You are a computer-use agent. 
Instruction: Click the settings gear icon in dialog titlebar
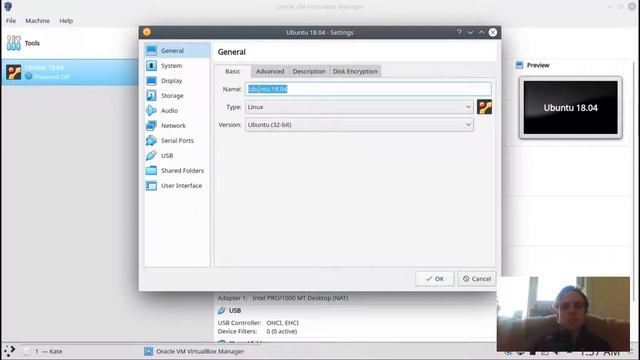click(x=147, y=32)
